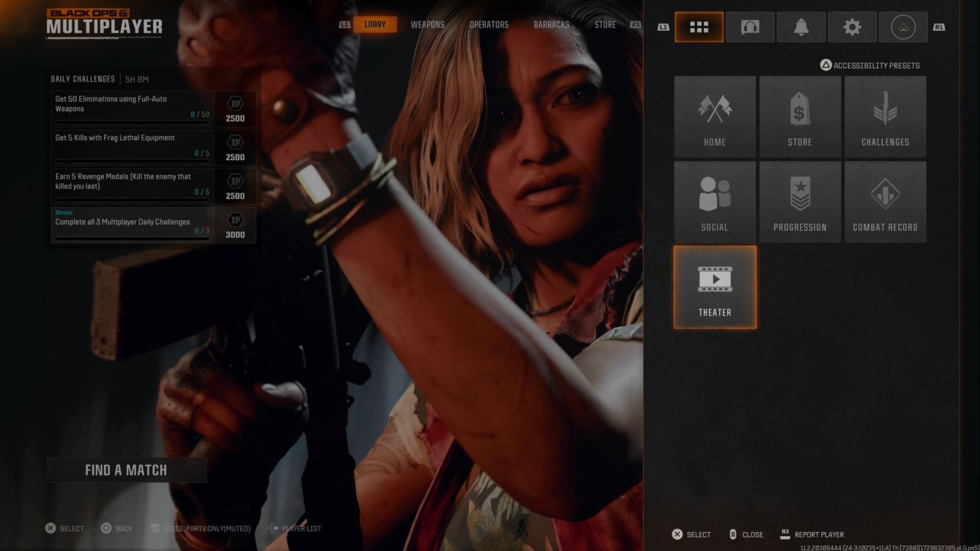
Task: Select the Store tile in quick menu
Action: tap(800, 117)
